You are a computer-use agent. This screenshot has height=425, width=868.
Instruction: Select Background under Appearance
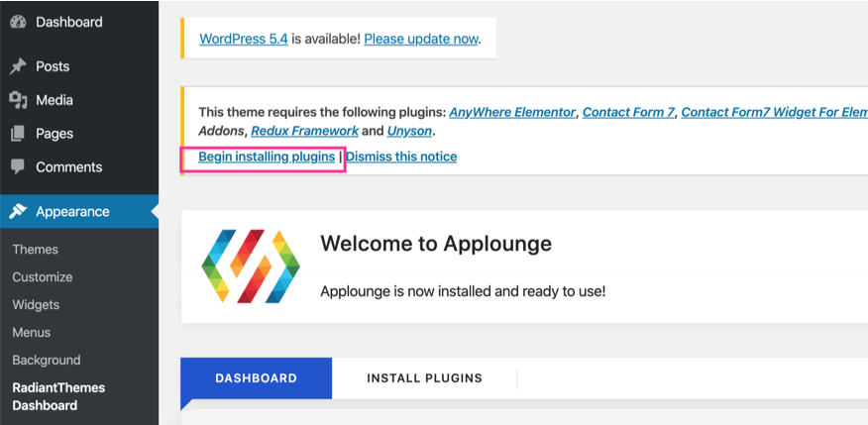click(47, 361)
